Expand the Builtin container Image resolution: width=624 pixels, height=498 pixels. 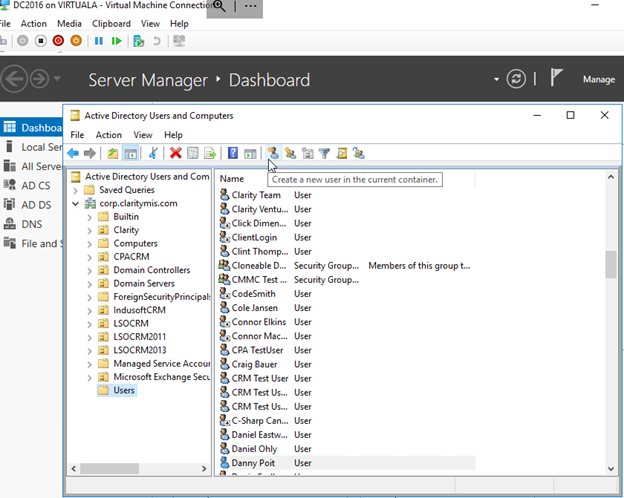click(x=90, y=217)
